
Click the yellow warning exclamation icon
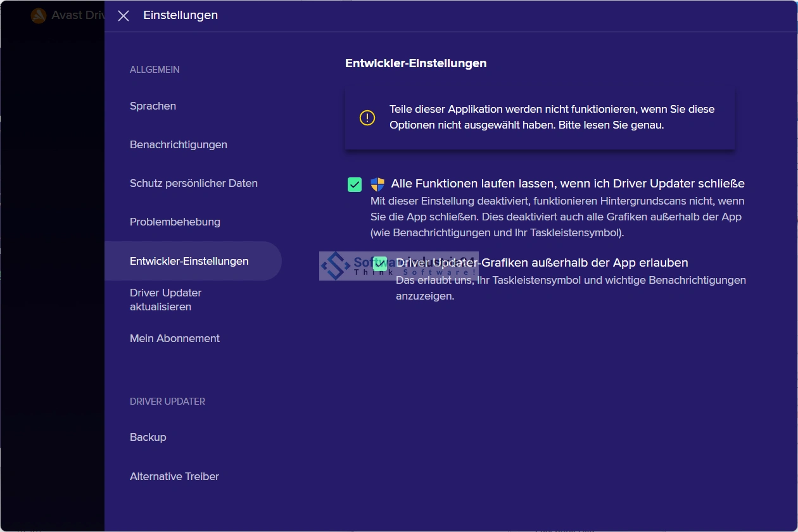[367, 118]
